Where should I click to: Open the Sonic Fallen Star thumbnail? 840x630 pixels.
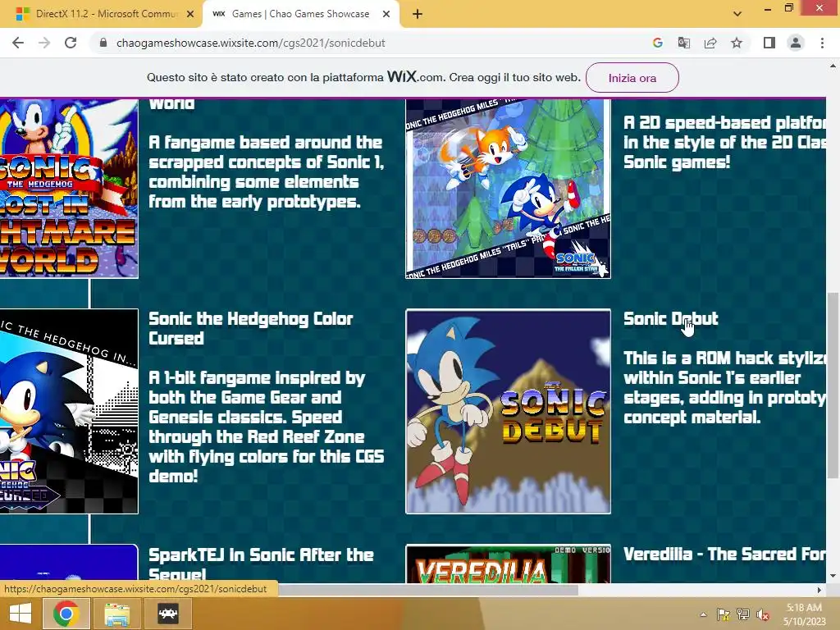pyautogui.click(x=508, y=188)
